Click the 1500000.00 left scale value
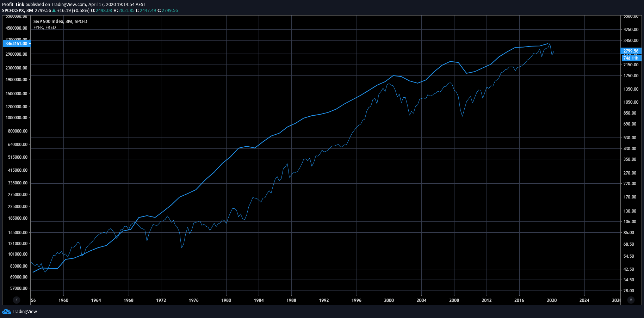Screen dimensions: 644x318 pos(17,94)
